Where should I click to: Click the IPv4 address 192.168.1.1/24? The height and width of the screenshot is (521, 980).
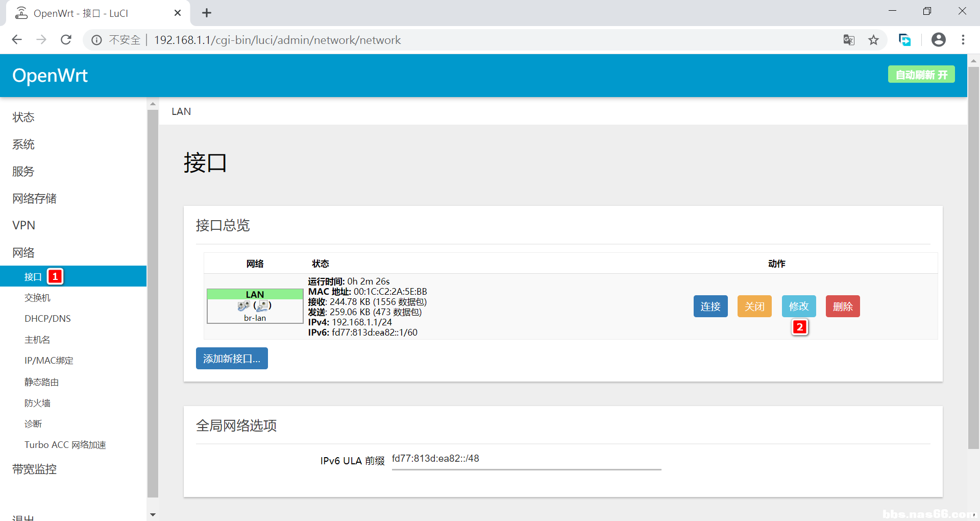pyautogui.click(x=362, y=322)
